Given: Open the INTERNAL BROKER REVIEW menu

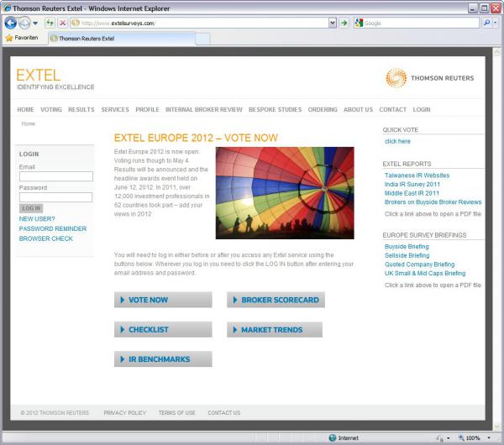Looking at the screenshot, I should [x=204, y=109].
